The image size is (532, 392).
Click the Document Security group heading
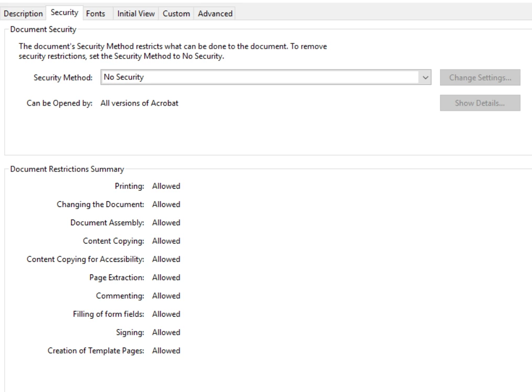click(x=43, y=29)
